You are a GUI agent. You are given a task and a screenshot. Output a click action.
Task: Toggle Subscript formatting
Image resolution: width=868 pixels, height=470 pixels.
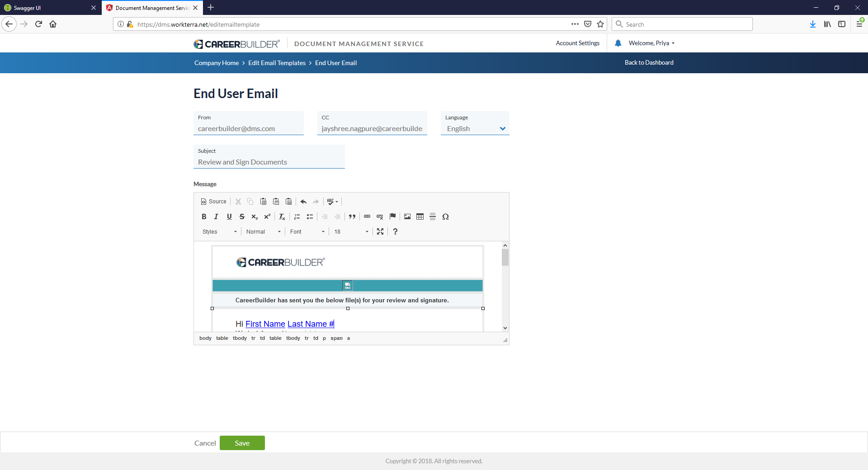[255, 216]
